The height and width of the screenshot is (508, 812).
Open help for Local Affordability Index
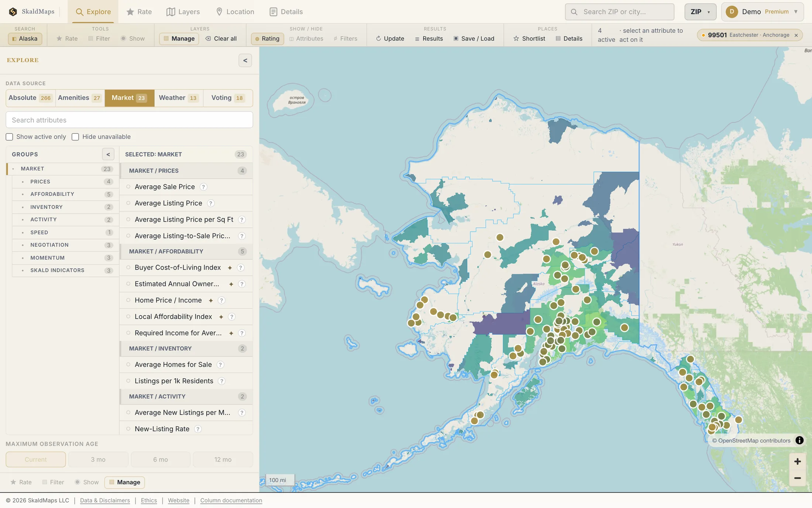[232, 317]
